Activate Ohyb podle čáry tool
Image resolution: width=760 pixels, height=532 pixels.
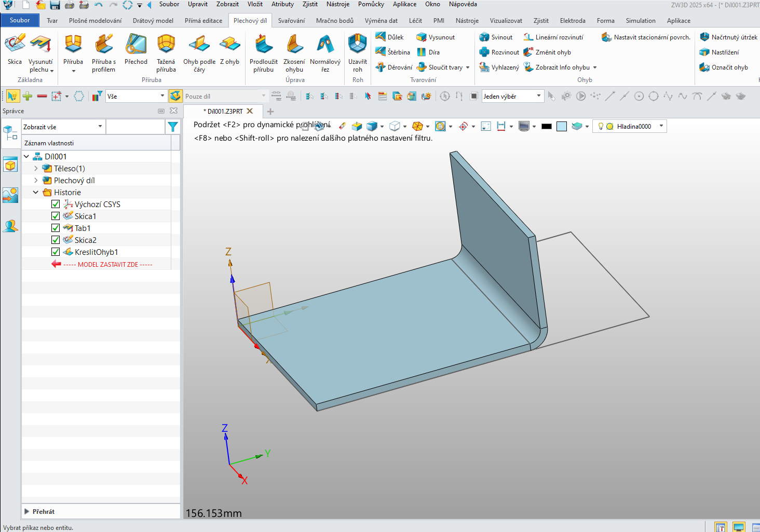199,53
